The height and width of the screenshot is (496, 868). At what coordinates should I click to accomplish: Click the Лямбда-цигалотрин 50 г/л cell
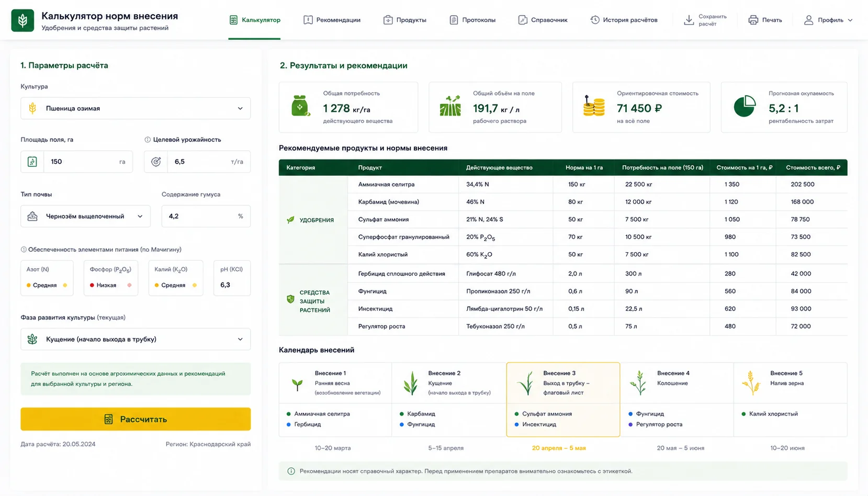click(x=504, y=309)
